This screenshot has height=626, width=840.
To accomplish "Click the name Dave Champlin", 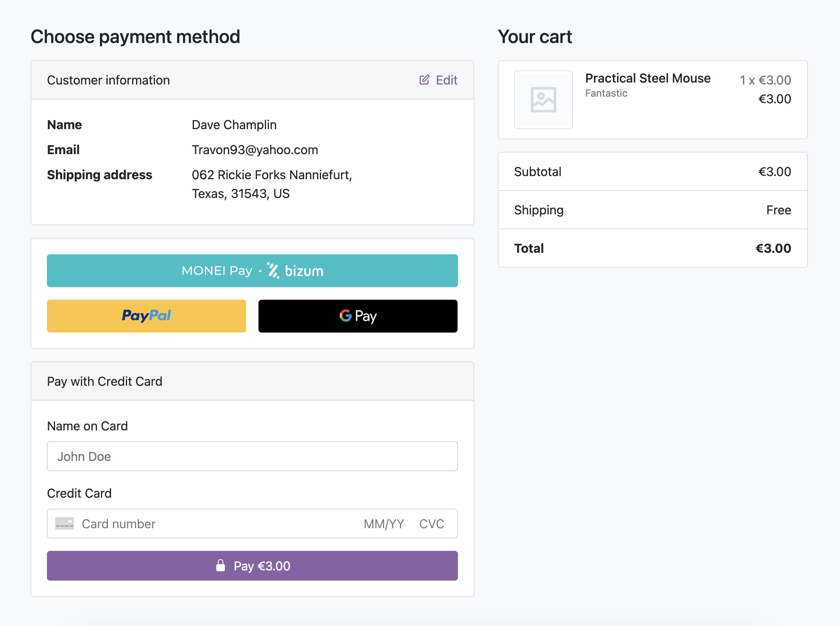I will pos(234,125).
